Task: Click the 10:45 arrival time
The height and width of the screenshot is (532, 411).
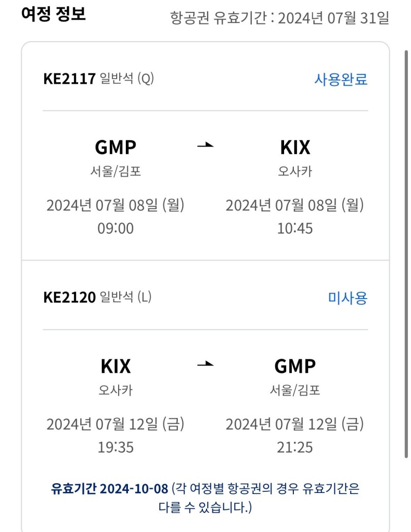Action: click(x=295, y=228)
